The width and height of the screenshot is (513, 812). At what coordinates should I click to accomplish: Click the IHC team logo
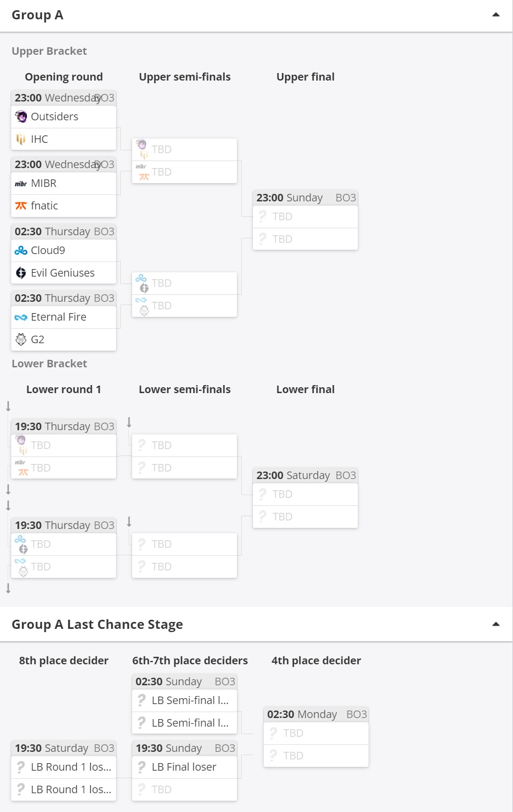(21, 139)
